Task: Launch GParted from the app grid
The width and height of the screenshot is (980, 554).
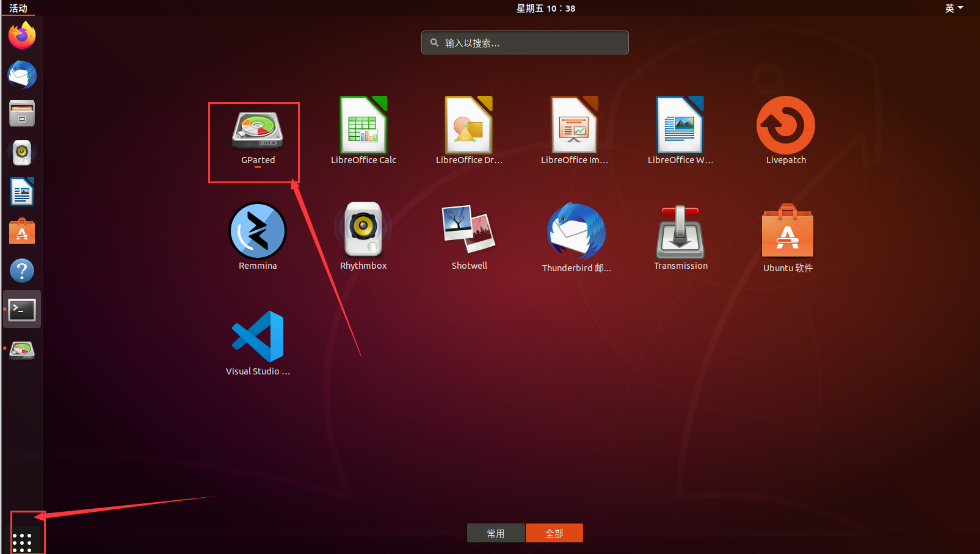Action: point(257,138)
